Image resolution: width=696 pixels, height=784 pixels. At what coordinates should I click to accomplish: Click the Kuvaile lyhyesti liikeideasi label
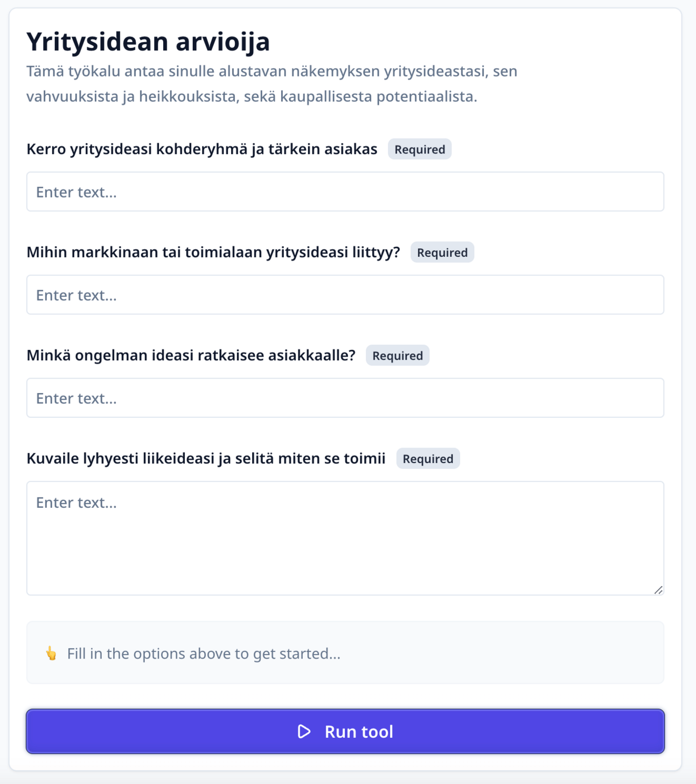point(206,459)
